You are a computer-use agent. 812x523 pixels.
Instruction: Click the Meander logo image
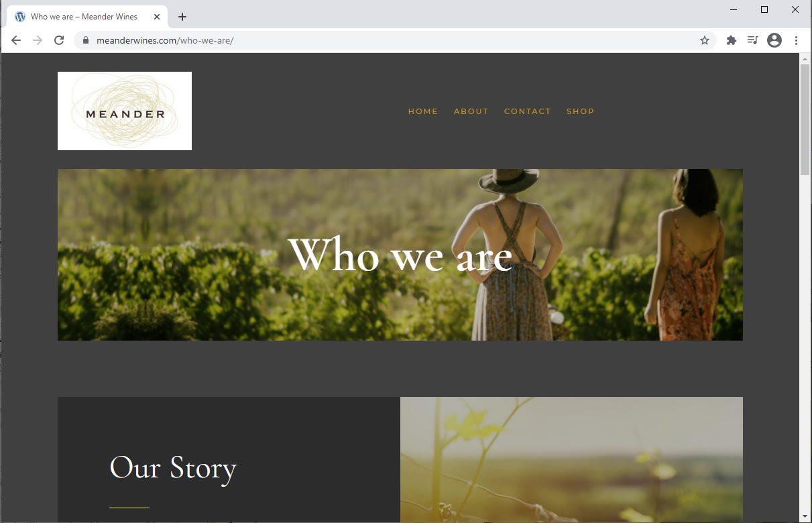125,111
